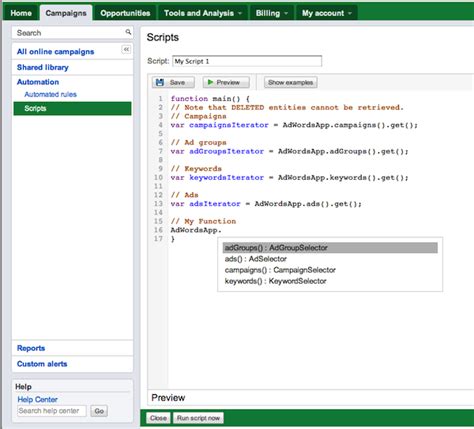Click the Close button
Image resolution: width=474 pixels, height=429 pixels.
pyautogui.click(x=158, y=418)
